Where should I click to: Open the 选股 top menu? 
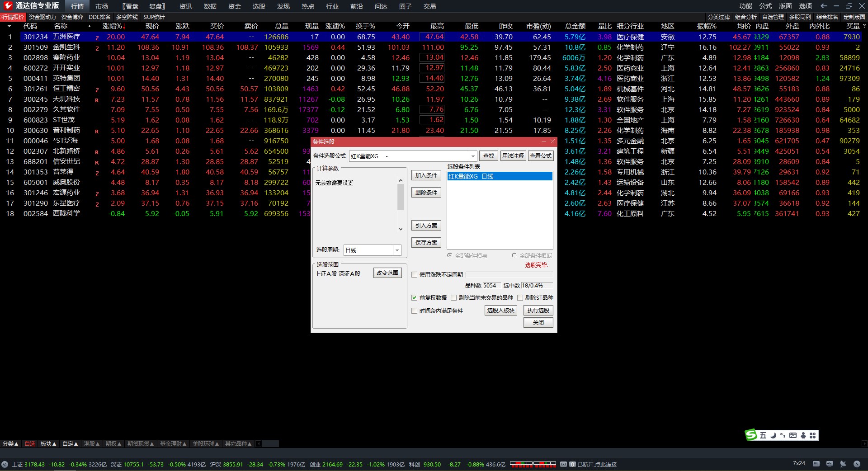coord(259,6)
